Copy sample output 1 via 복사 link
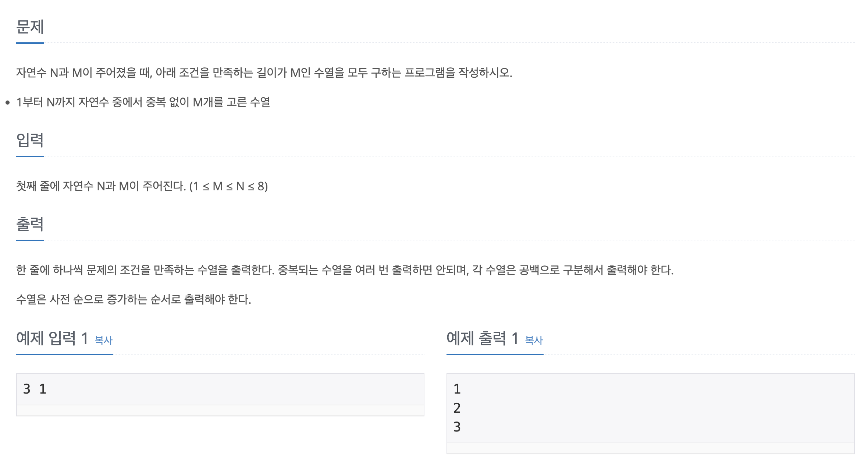This screenshot has height=472, width=868. click(534, 340)
